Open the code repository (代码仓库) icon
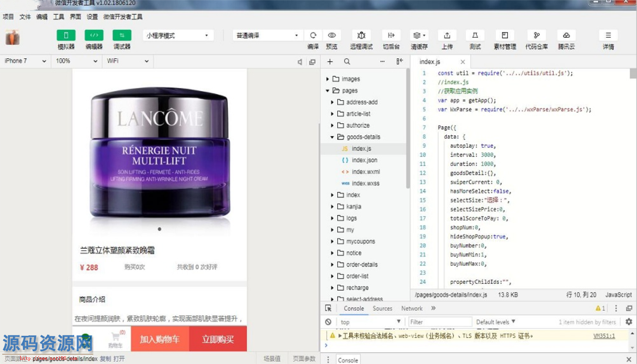 coord(536,35)
